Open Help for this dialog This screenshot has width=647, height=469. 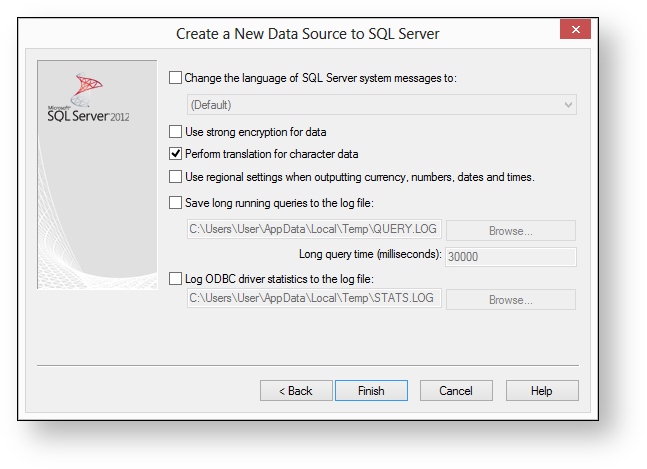pos(541,391)
